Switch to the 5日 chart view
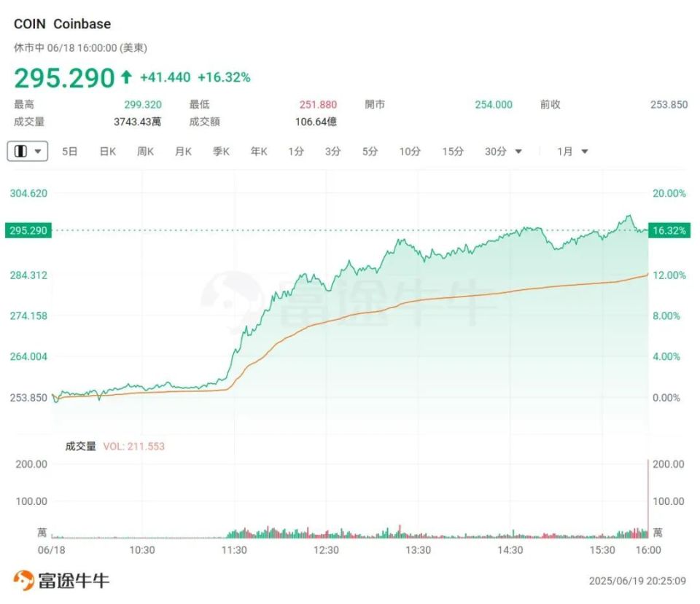Viewport: 700px width, 604px height. pos(70,152)
